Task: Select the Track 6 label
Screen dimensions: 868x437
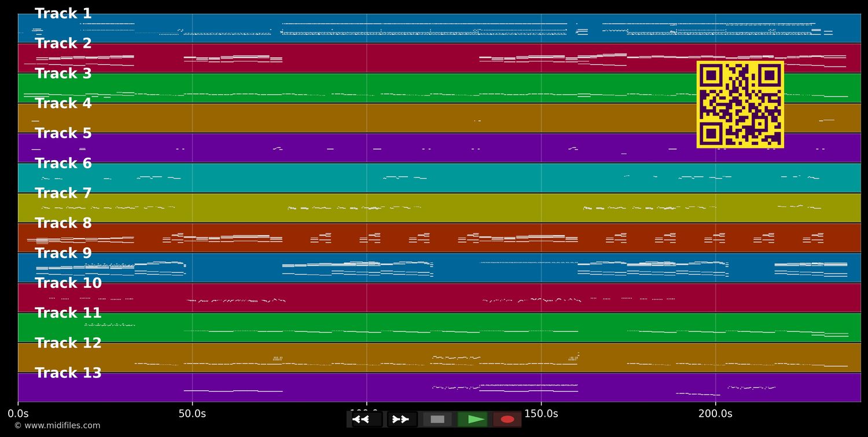Action: [x=63, y=164]
